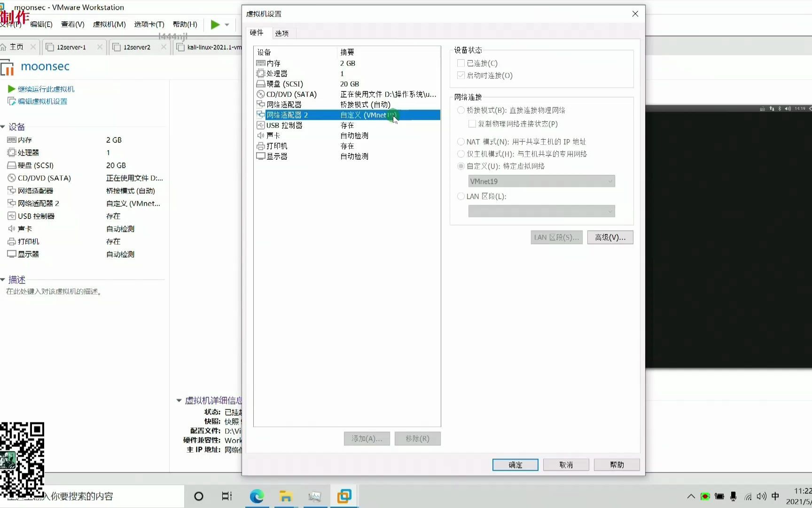This screenshot has height=508, width=812.
Task: Select the 仅主机模式(H) radio button
Action: pos(461,154)
